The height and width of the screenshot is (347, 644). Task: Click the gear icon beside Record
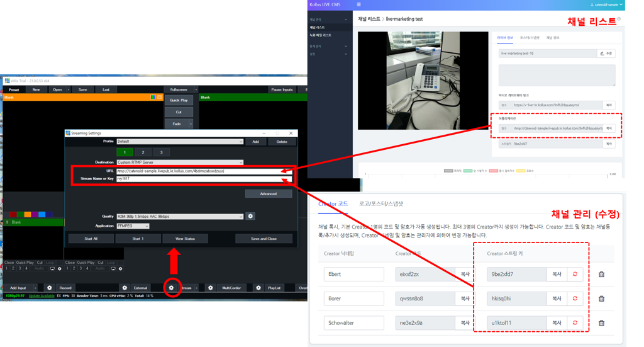pyautogui.click(x=49, y=288)
